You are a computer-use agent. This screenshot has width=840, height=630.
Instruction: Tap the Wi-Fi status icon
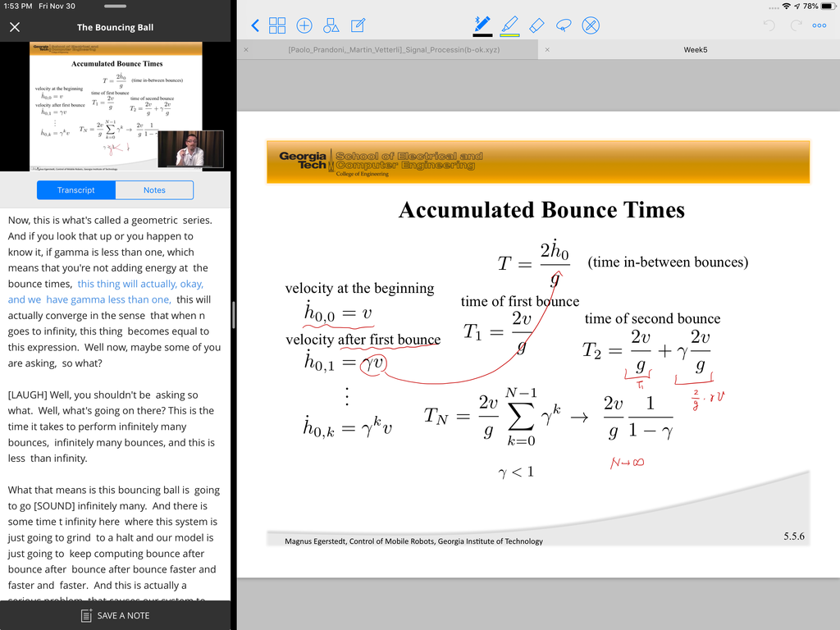(x=787, y=7)
